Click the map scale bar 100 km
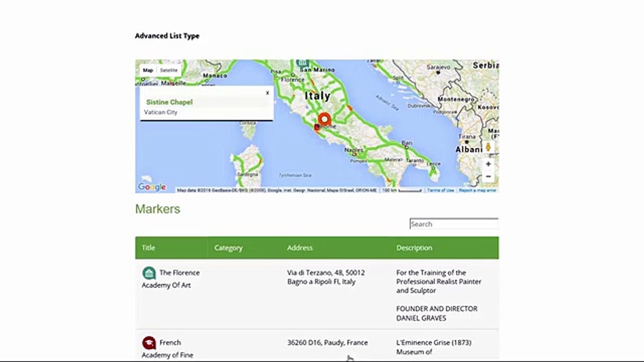Image resolution: width=644 pixels, height=362 pixels. point(401,190)
